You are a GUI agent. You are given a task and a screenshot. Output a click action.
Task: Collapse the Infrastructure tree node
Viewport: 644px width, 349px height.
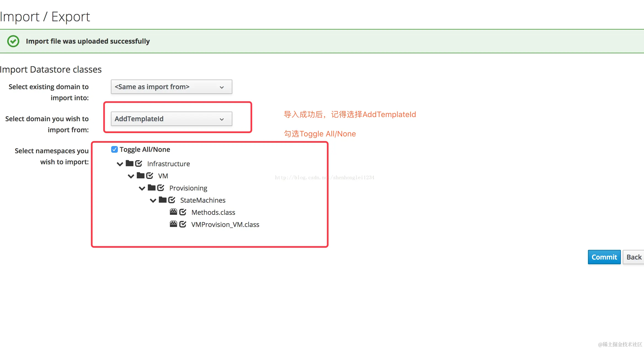tap(120, 164)
